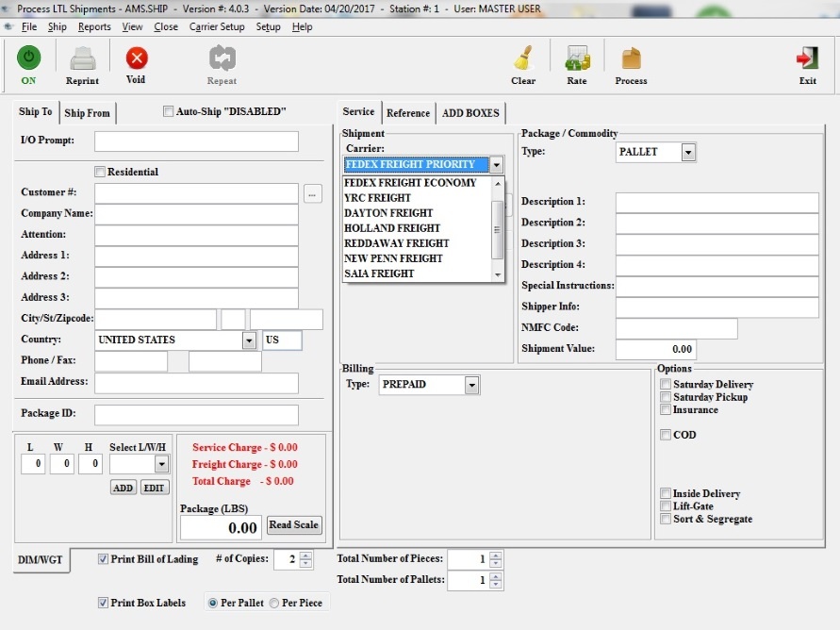840x630 pixels.
Task: Click the red Void icon
Action: [x=137, y=58]
